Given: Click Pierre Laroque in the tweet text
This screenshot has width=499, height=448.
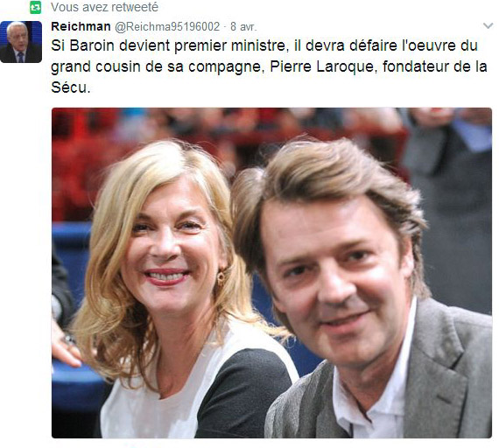Looking at the screenshot, I should pyautogui.click(x=322, y=66).
